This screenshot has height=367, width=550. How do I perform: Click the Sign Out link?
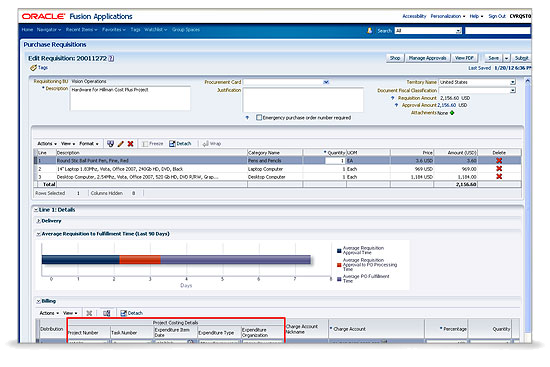pyautogui.click(x=497, y=16)
